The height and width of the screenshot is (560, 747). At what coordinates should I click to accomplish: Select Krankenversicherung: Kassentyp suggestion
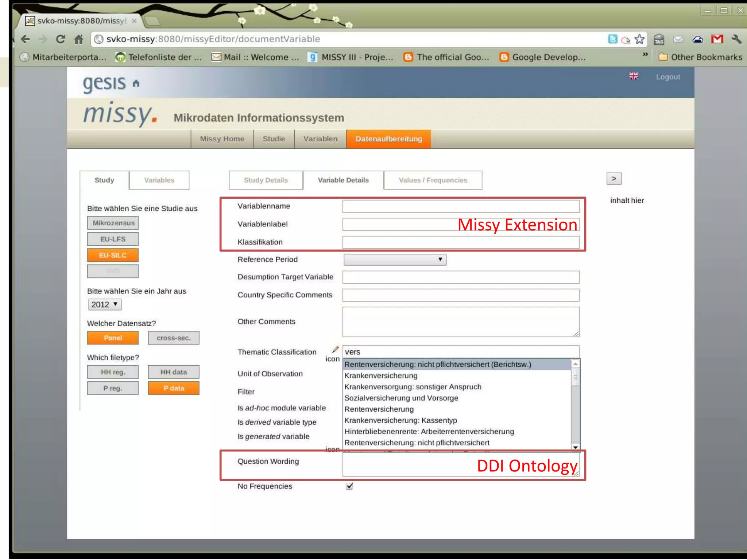(x=457, y=420)
